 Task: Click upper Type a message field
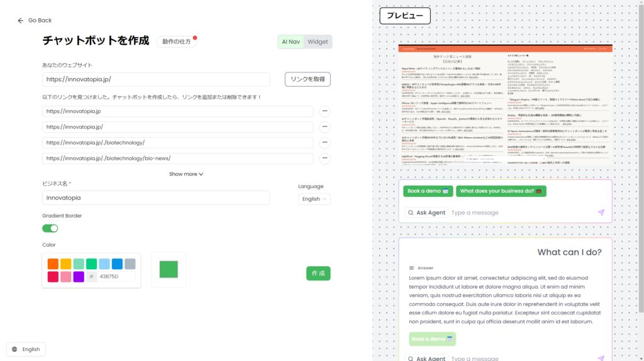pos(521,213)
